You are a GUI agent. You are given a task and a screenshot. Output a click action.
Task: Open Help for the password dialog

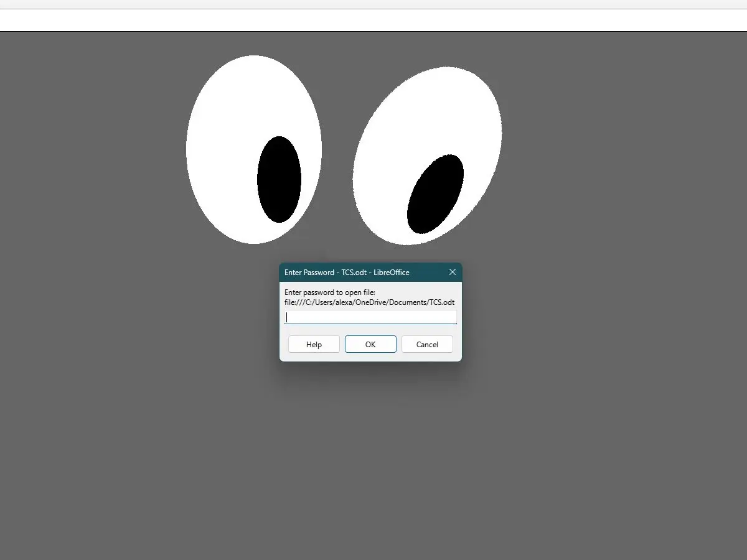coord(314,344)
